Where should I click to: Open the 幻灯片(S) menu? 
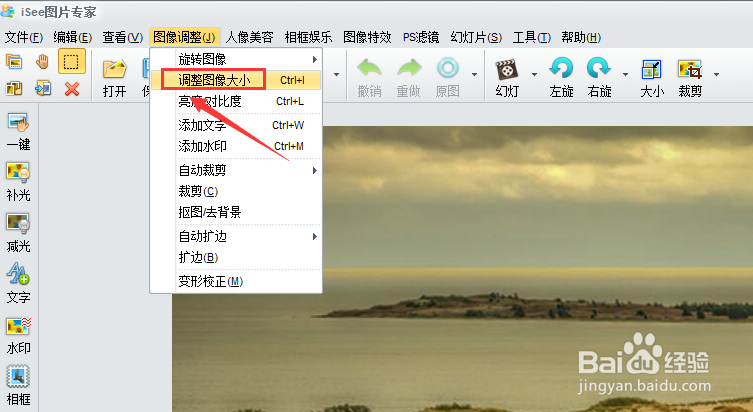tap(476, 37)
